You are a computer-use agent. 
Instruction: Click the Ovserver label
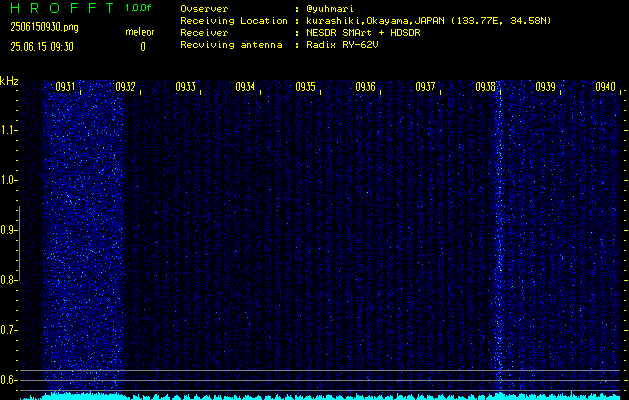[x=204, y=9]
